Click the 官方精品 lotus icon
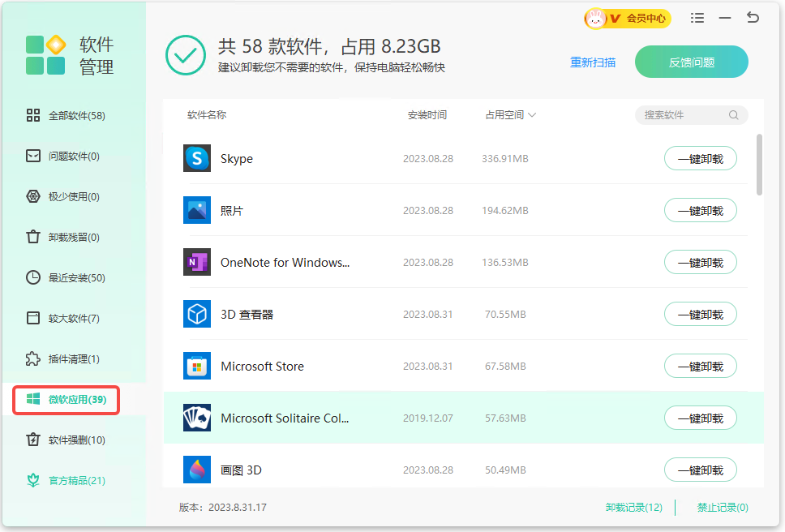 (33, 480)
